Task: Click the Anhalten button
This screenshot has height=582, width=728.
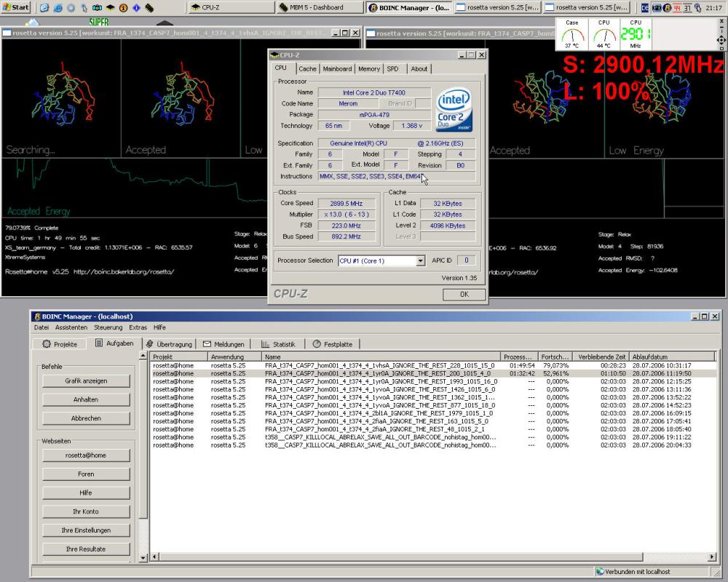Action: (x=86, y=399)
